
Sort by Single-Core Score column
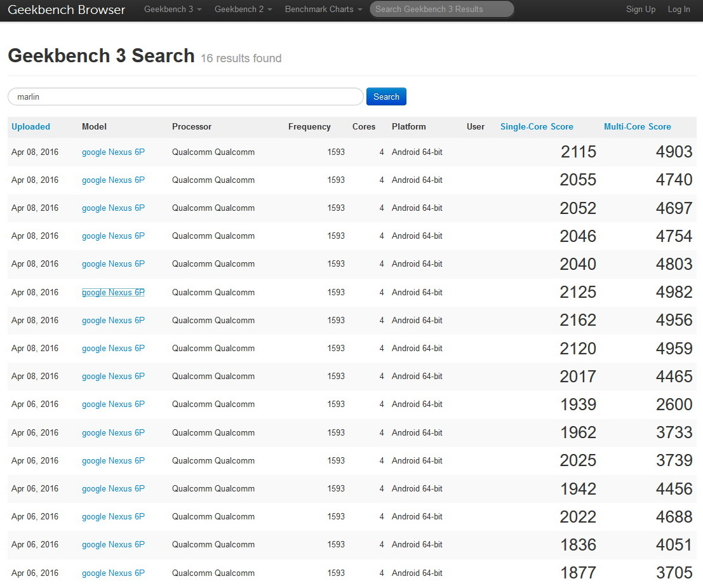tap(537, 127)
